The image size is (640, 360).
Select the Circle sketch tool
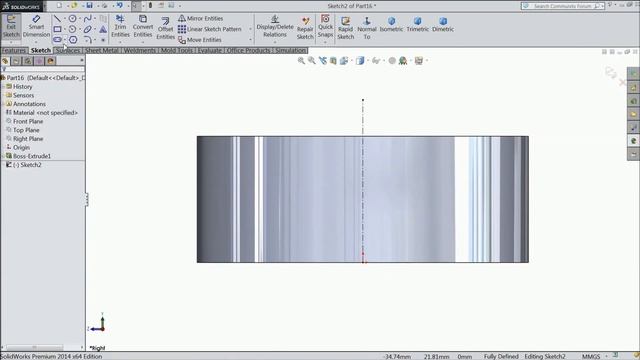point(72,18)
